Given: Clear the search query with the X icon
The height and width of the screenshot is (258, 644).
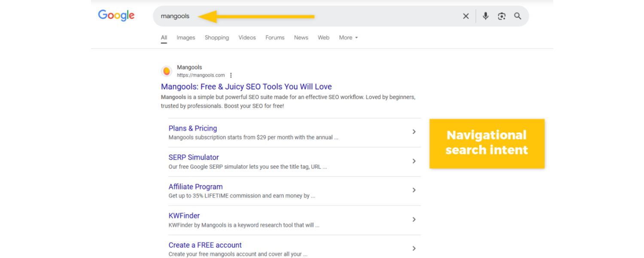Looking at the screenshot, I should pyautogui.click(x=466, y=16).
